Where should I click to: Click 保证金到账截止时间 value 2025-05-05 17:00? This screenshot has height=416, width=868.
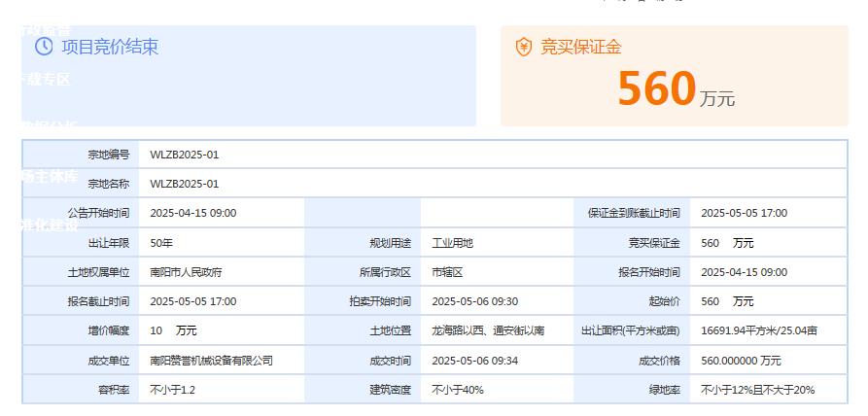tap(744, 213)
